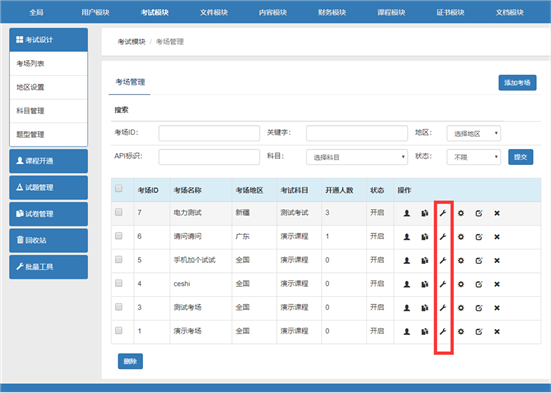551x393 pixels.
Task: Expand the 回收站 sidebar section
Action: pyautogui.click(x=48, y=240)
